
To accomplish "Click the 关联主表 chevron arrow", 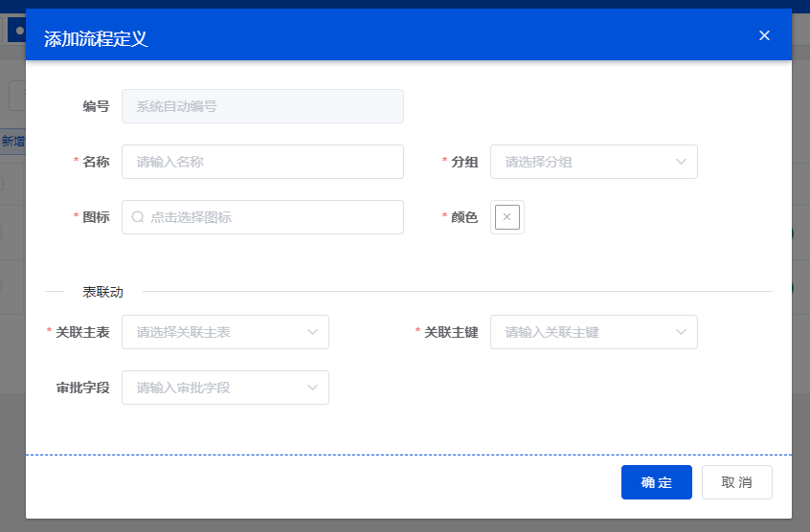I will coord(312,332).
